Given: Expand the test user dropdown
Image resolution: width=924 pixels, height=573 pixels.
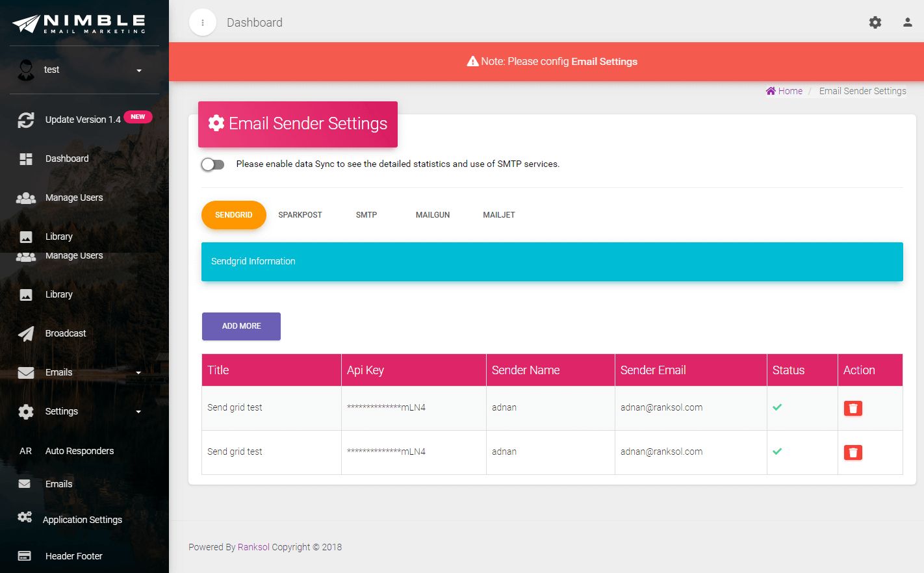Looking at the screenshot, I should click(139, 70).
